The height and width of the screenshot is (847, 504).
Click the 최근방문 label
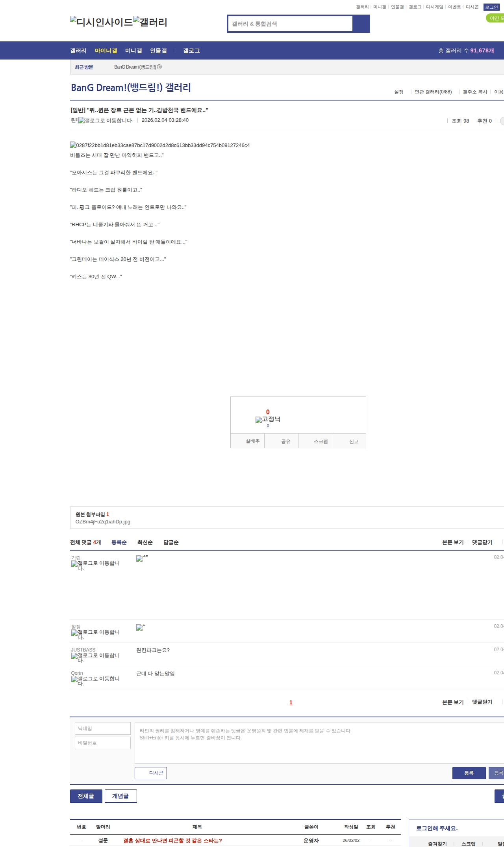tap(84, 67)
